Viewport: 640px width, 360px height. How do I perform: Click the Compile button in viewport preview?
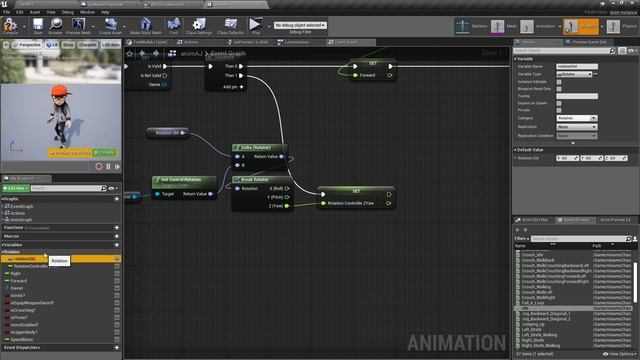coord(104,153)
